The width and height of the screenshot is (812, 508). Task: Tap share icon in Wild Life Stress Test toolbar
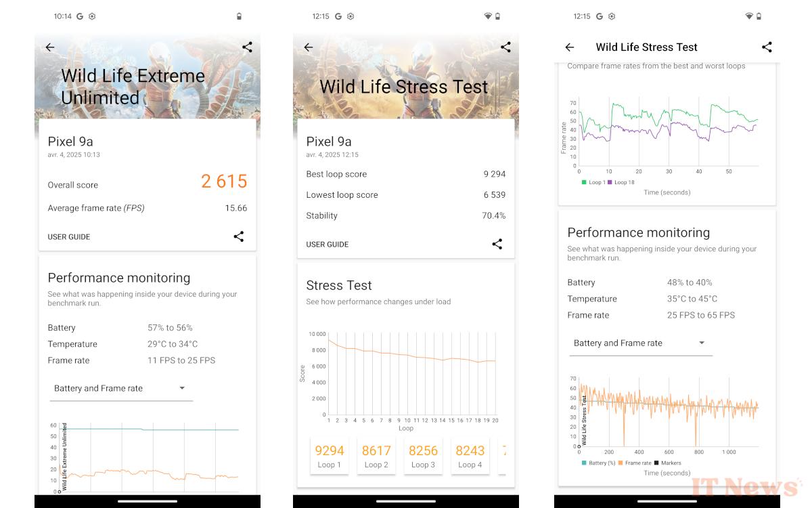click(x=767, y=47)
